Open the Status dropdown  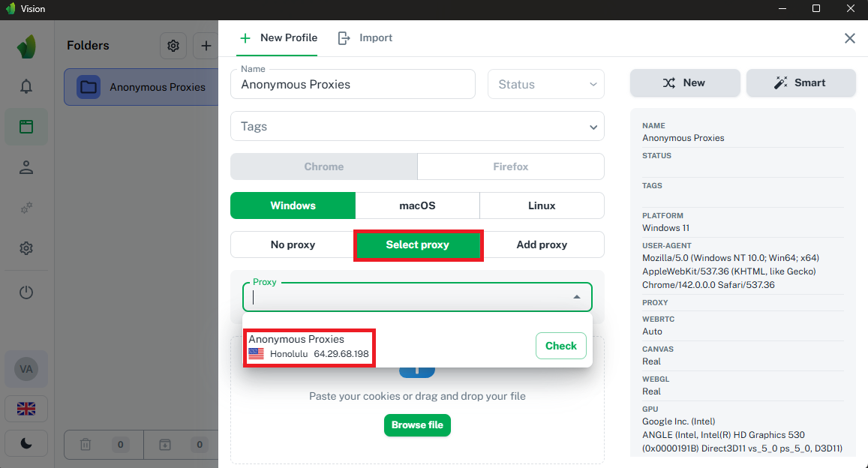[x=545, y=84]
